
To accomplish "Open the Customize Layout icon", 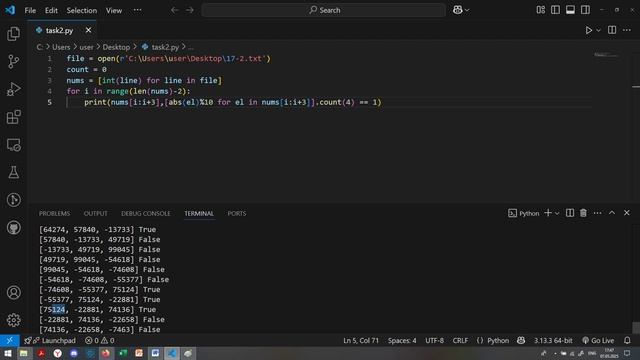I will 541,10.
